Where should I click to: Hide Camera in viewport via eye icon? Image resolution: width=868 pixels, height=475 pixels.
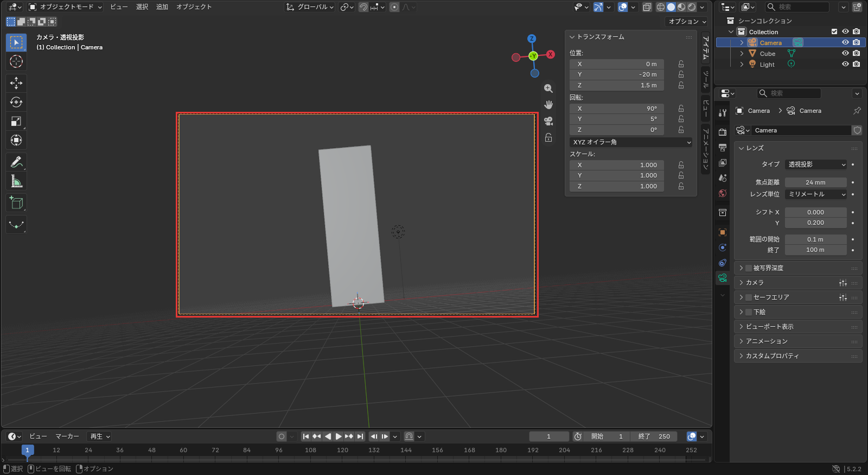coord(845,42)
